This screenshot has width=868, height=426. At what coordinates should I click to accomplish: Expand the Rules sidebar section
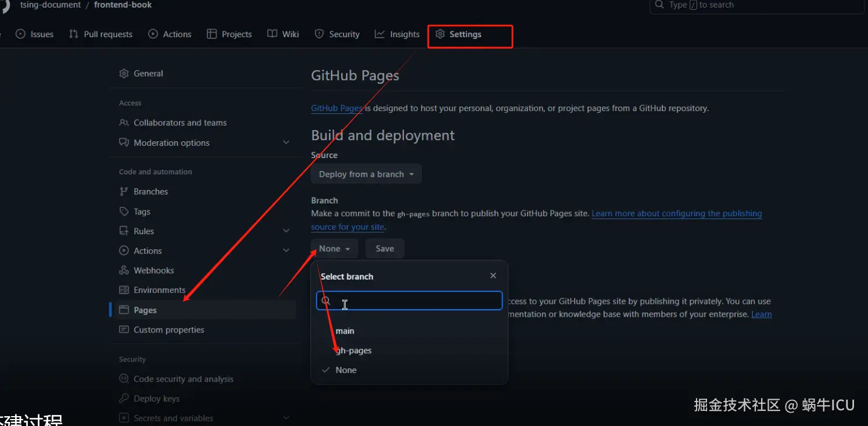[x=286, y=231]
